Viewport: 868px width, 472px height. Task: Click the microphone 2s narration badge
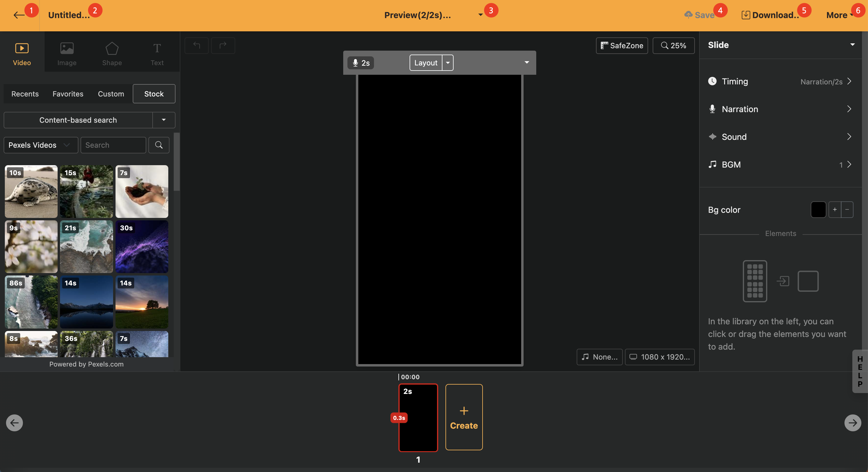pos(360,63)
